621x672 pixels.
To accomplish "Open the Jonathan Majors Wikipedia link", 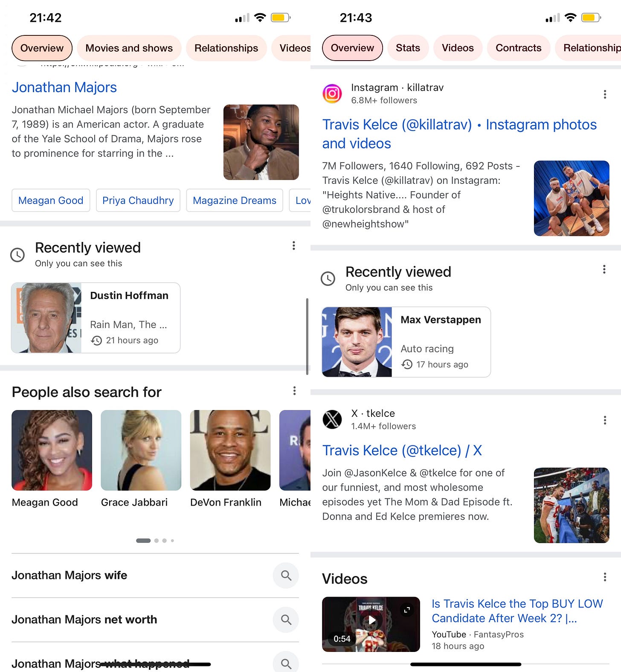I will [64, 87].
